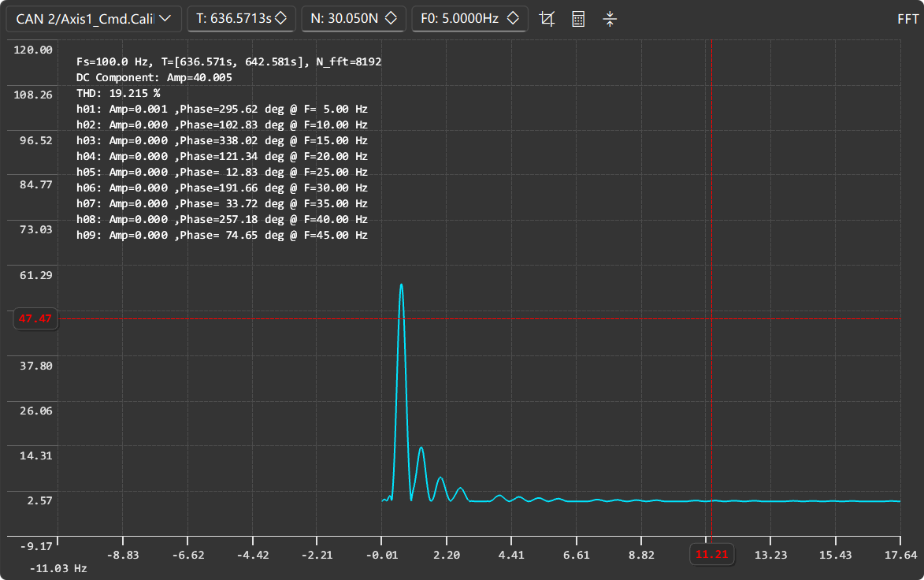Open the CAN 2/Axis1_Cmd.Cali signal dropdown

(x=94, y=19)
